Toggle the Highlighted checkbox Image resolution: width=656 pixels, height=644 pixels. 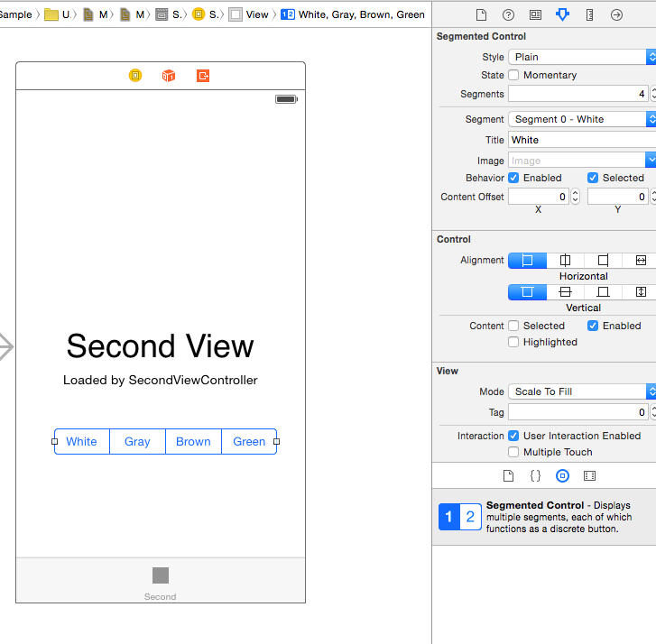coord(513,342)
